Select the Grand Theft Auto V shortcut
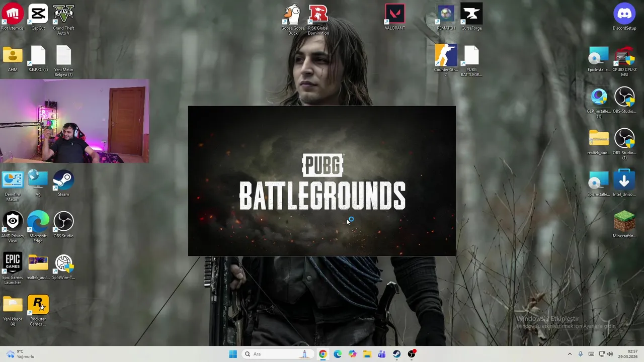Screen dimensions: 644x362 63,20
